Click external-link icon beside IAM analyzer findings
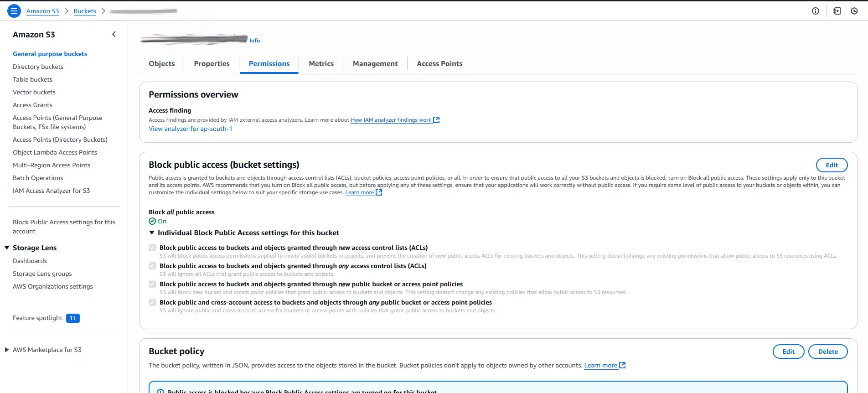The image size is (868, 393). point(436,120)
